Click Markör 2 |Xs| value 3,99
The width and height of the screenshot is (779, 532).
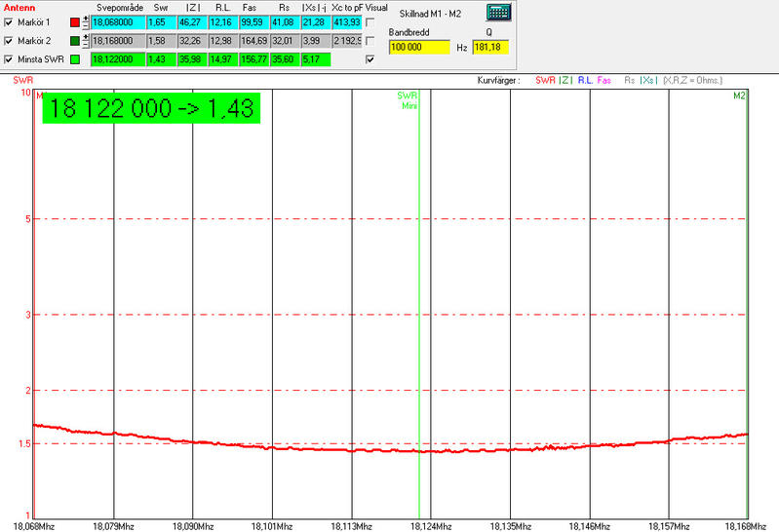click(x=316, y=41)
